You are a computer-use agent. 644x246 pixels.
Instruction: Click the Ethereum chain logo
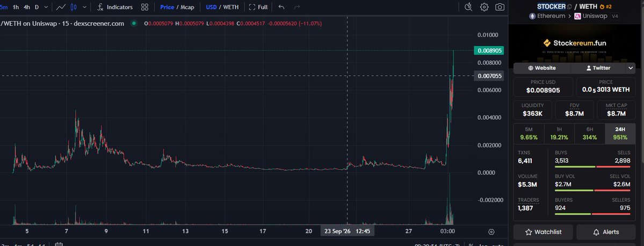coord(533,16)
